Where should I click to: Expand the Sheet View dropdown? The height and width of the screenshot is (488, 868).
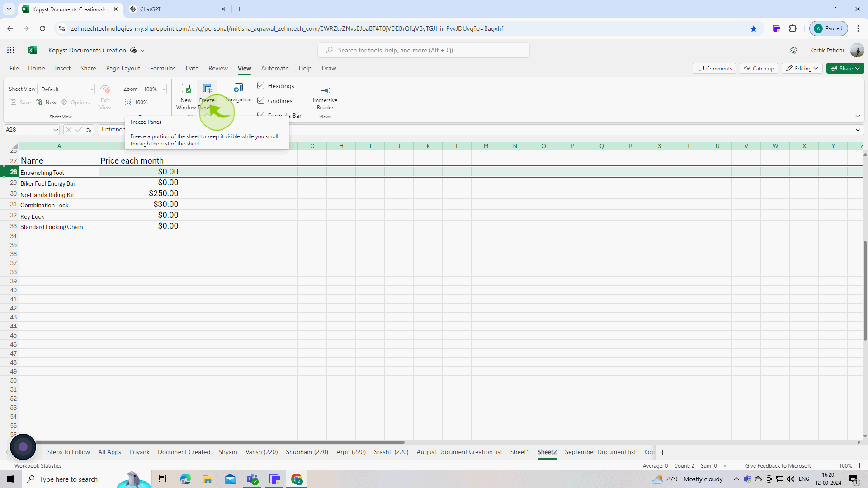pyautogui.click(x=92, y=89)
